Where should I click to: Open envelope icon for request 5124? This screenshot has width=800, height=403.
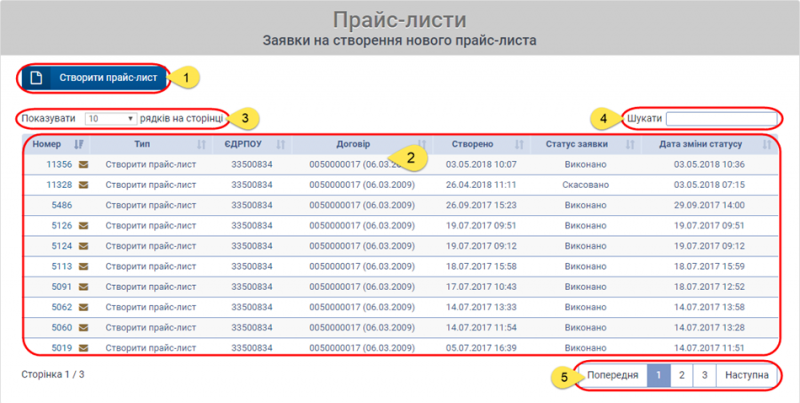coord(84,246)
